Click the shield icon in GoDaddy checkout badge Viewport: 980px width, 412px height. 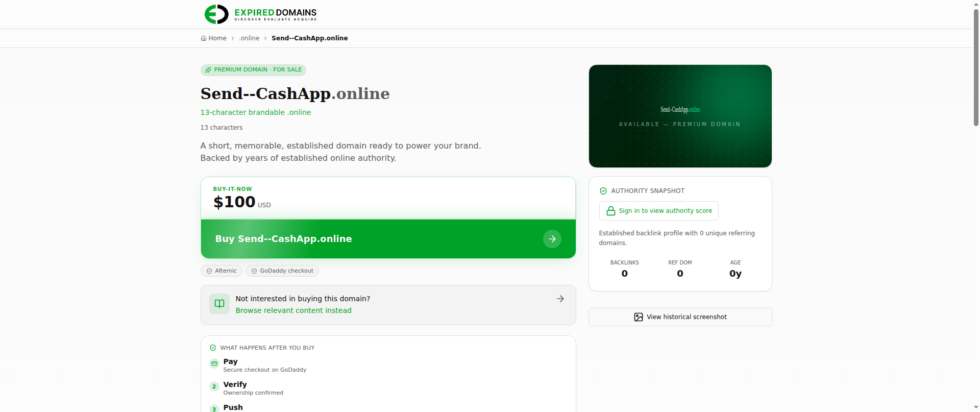tap(254, 271)
